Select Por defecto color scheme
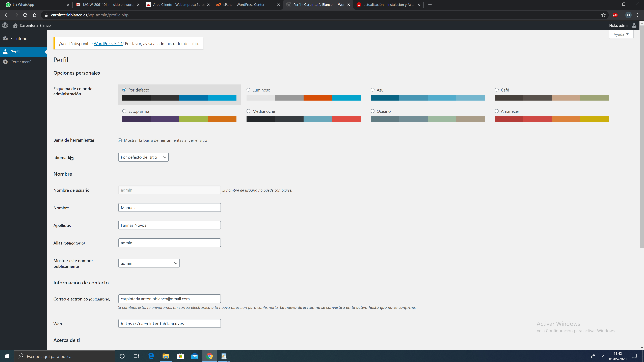This screenshot has width=644, height=362. click(x=124, y=90)
